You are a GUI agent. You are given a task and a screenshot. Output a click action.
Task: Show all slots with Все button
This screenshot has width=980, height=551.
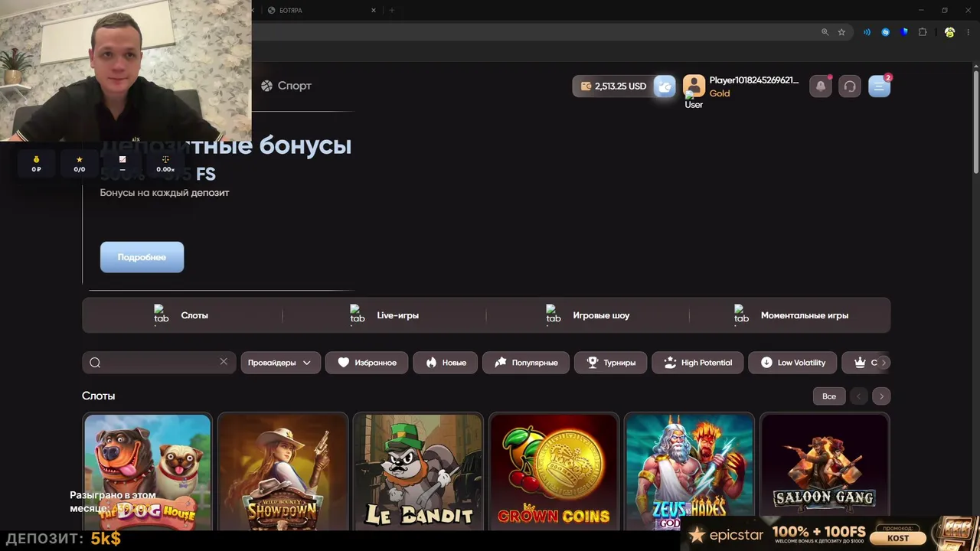[829, 396]
